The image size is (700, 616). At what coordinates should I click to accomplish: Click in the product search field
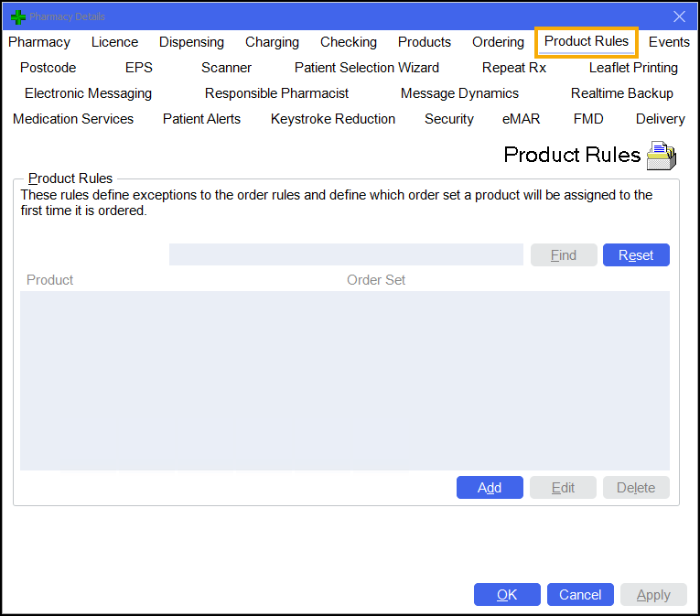tap(346, 254)
